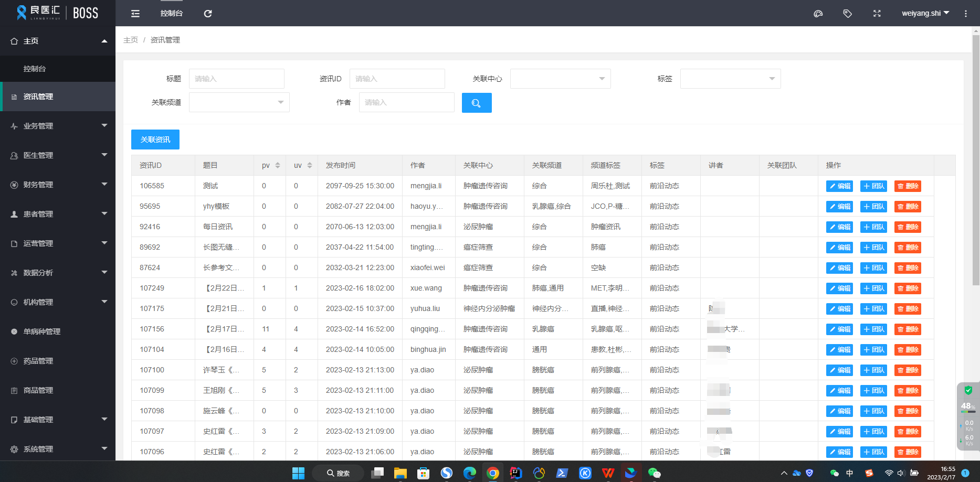Open the theme palette icon in header

click(x=818, y=14)
